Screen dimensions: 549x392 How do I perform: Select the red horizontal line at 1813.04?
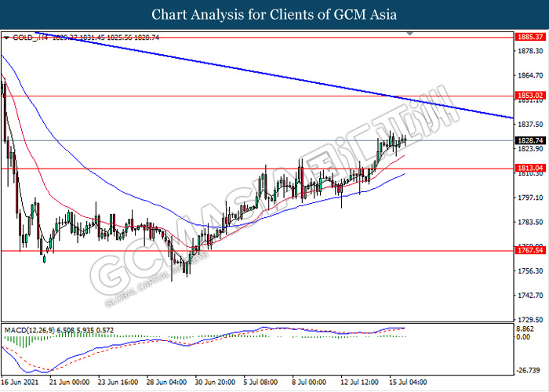257,169
